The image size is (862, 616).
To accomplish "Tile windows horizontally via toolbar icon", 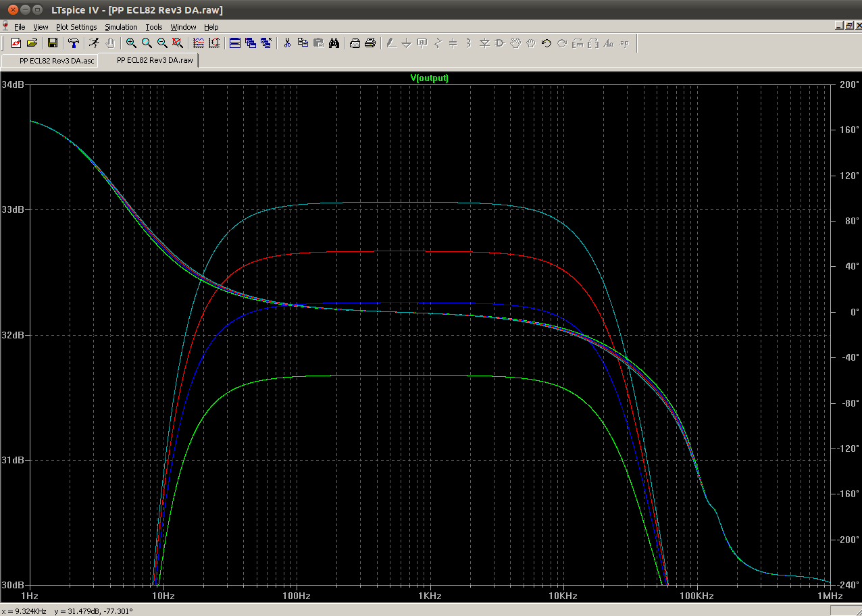I will (235, 43).
